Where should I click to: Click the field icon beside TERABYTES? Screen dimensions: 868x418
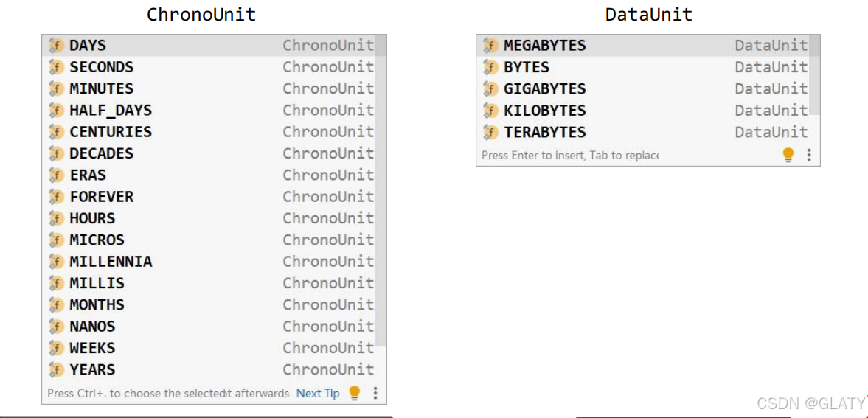[x=490, y=132]
